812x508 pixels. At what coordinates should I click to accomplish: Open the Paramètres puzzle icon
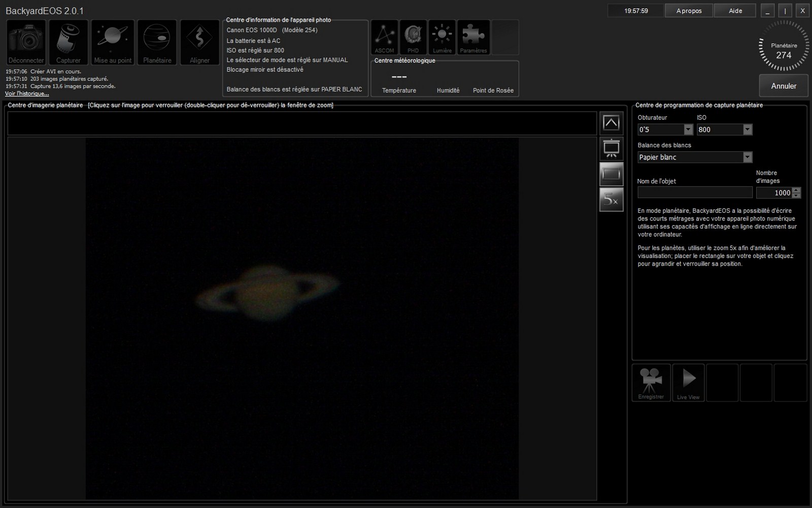pos(473,38)
